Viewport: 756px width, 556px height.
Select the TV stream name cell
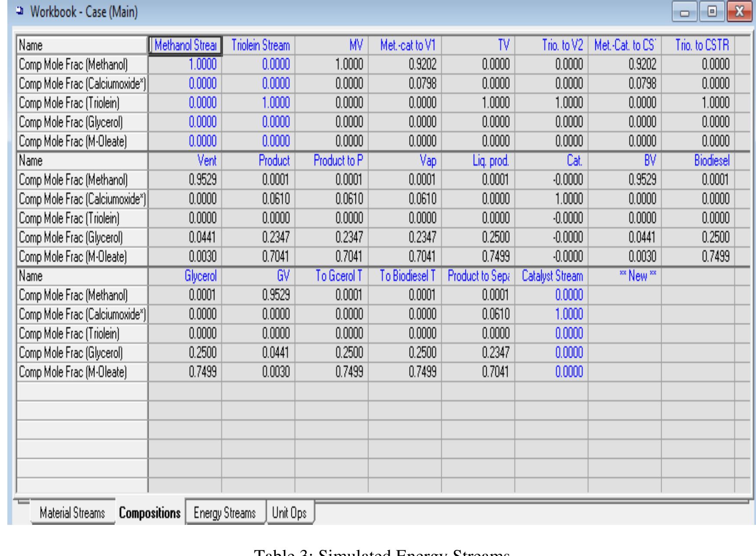(478, 45)
